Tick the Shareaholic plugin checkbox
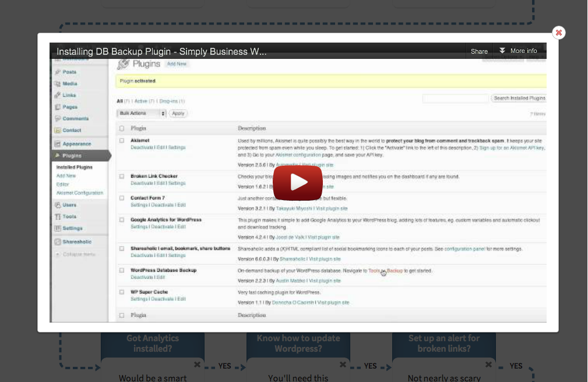 (122, 249)
